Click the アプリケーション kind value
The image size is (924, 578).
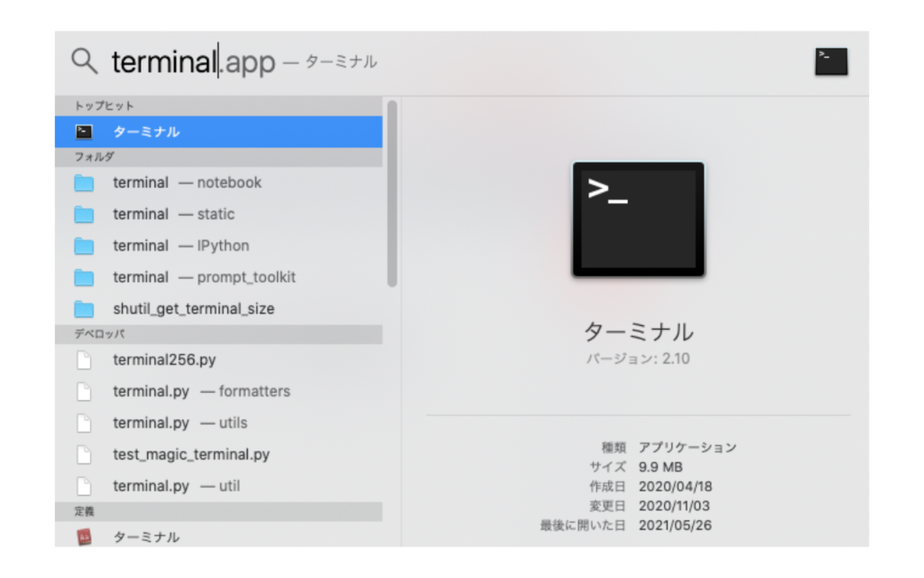pyautogui.click(x=688, y=448)
